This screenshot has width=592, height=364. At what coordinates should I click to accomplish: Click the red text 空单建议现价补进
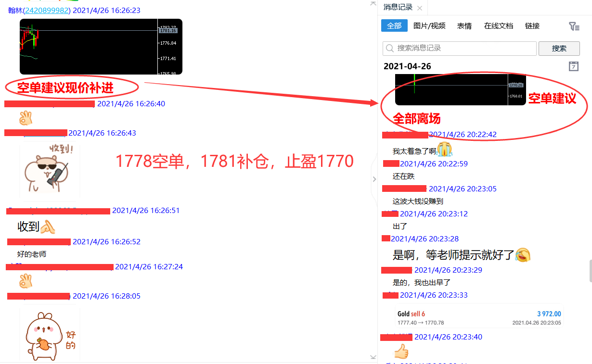(65, 88)
